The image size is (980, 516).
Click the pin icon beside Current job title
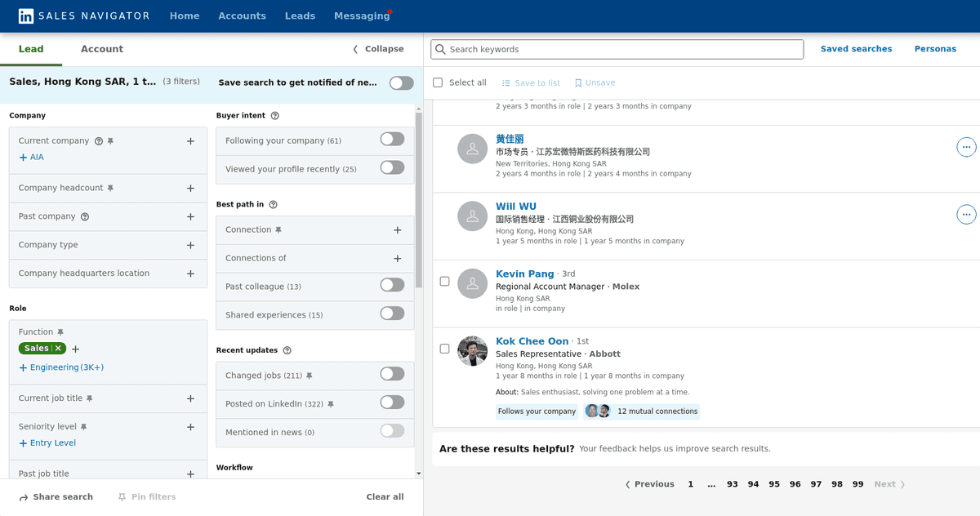point(90,398)
